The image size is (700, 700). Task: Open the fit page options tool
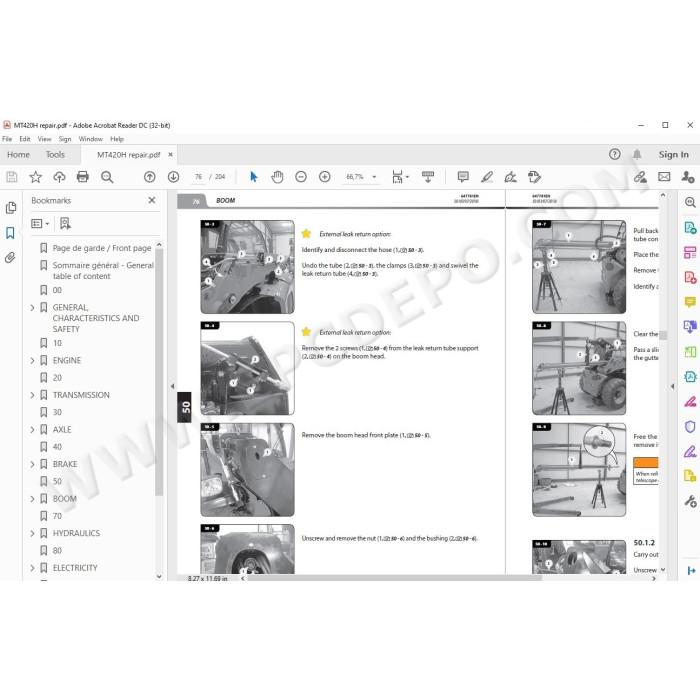[x=400, y=177]
